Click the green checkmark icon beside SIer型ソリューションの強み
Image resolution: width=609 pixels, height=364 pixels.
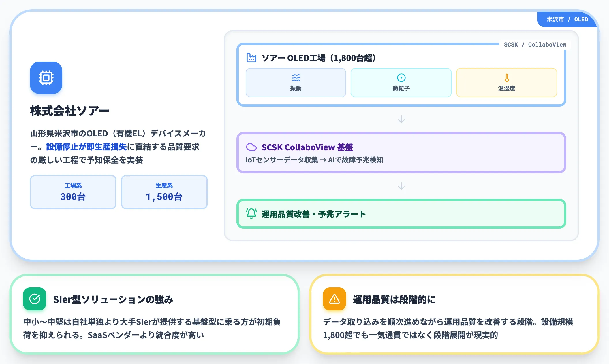click(x=35, y=299)
